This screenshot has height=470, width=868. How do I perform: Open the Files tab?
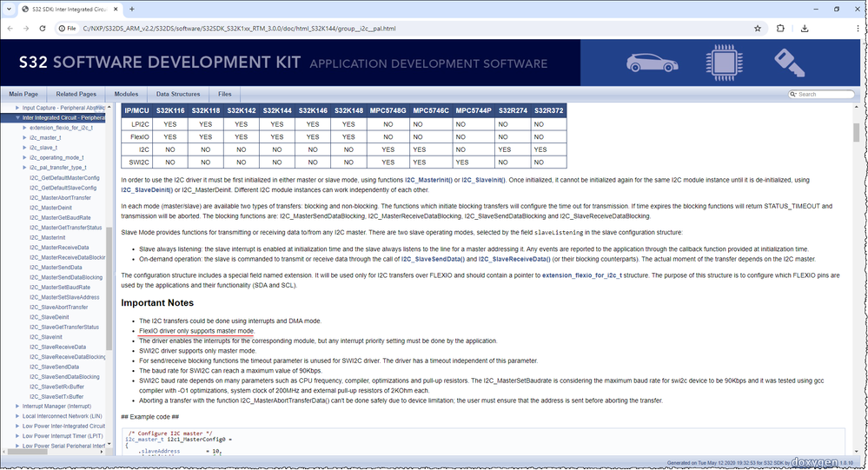click(x=225, y=94)
